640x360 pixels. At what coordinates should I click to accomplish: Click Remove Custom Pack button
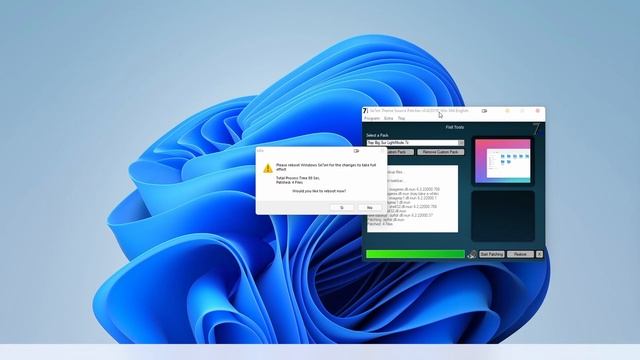click(x=440, y=152)
